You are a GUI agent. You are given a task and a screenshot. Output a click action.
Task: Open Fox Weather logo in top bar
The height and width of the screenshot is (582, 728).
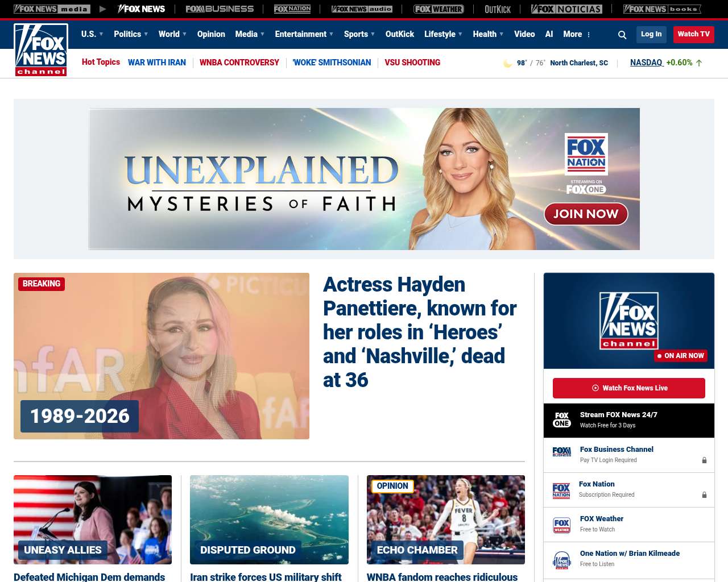(439, 9)
